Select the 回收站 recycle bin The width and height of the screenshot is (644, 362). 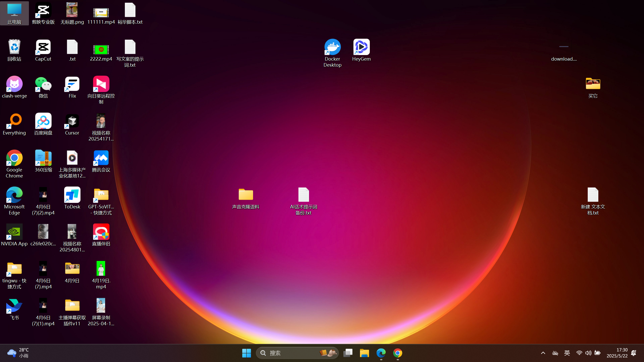(x=14, y=47)
